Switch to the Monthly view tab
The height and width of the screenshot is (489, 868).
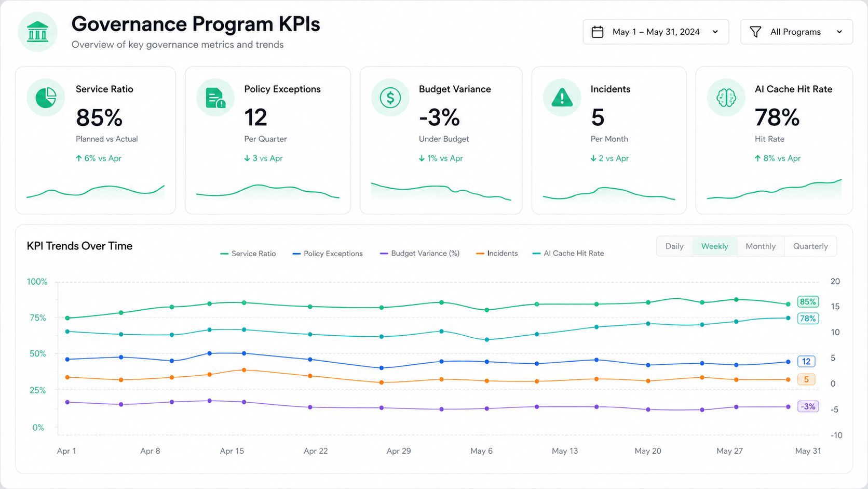(761, 246)
